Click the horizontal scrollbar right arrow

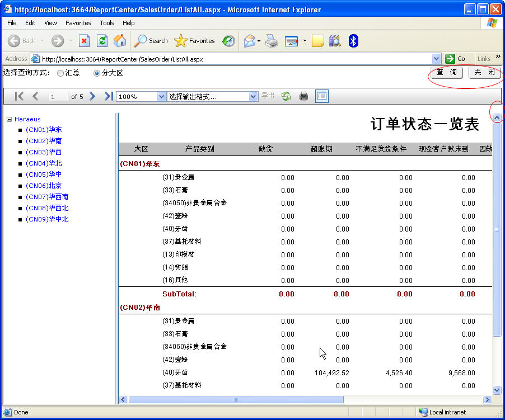tap(487, 400)
